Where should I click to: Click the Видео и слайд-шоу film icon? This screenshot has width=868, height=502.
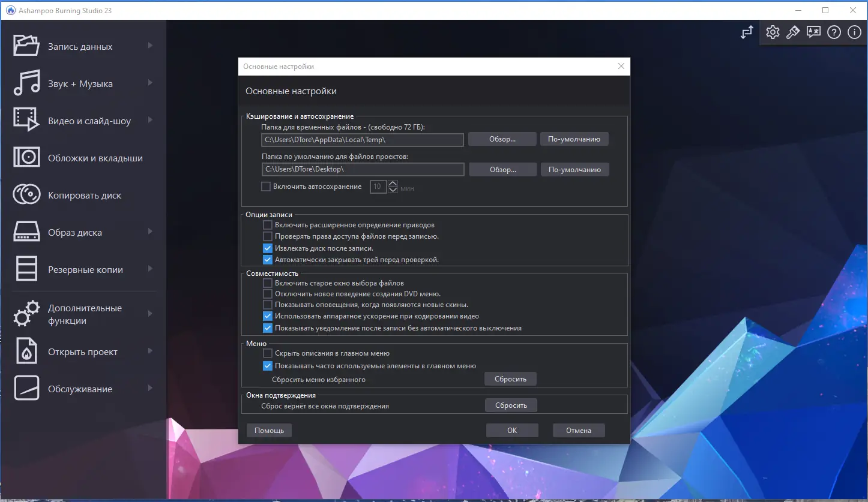[26, 121]
